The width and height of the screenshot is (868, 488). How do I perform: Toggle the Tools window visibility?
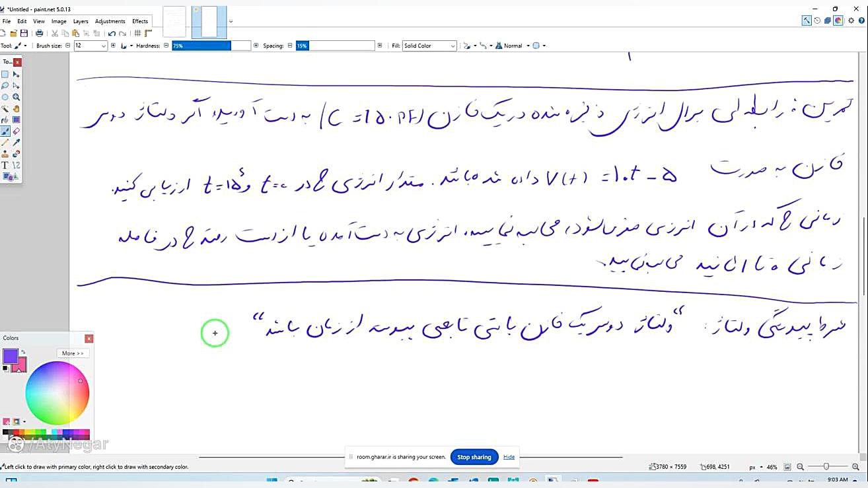click(x=807, y=20)
